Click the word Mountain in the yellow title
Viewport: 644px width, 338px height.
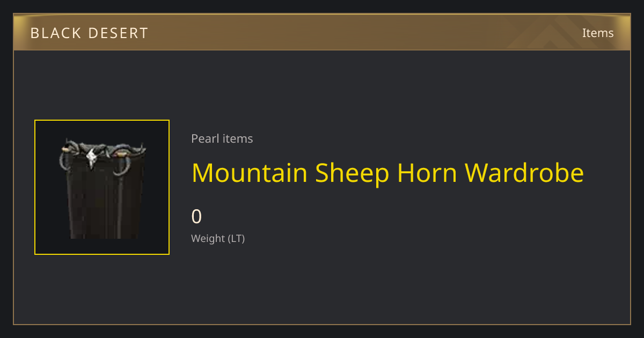click(x=250, y=173)
